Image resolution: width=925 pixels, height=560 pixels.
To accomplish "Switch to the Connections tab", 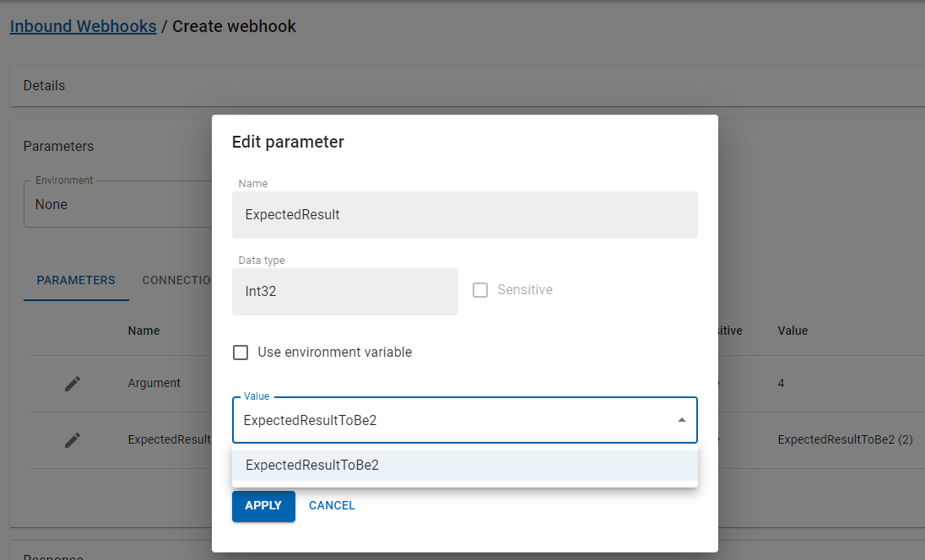I will pos(176,281).
